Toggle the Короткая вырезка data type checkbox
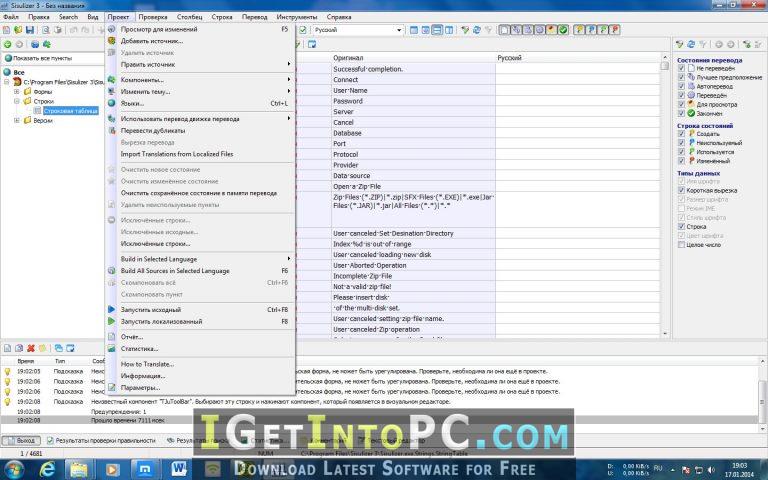768x480 pixels. click(x=681, y=190)
